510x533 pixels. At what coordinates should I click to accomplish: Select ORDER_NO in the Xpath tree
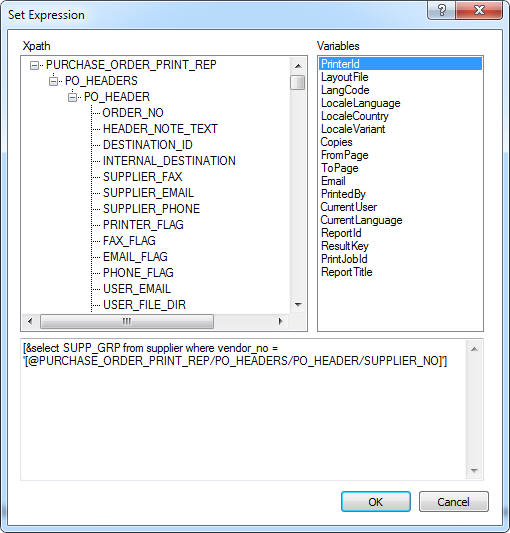click(133, 113)
